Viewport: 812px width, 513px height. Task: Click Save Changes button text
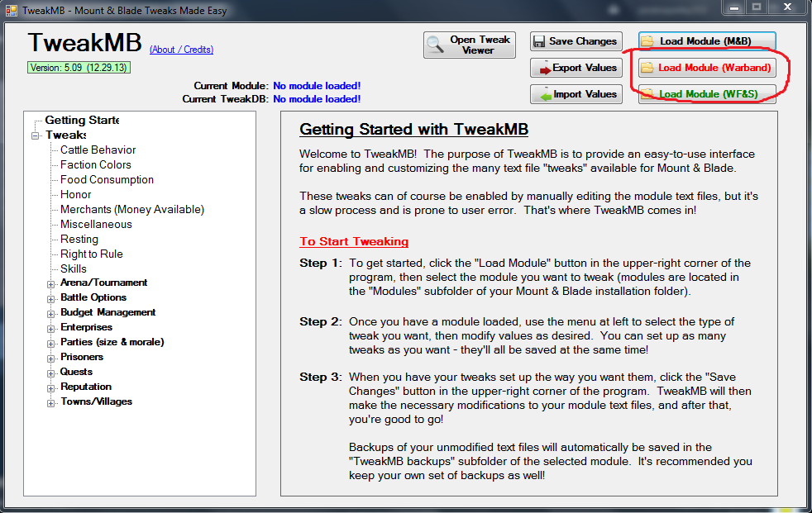[x=583, y=41]
